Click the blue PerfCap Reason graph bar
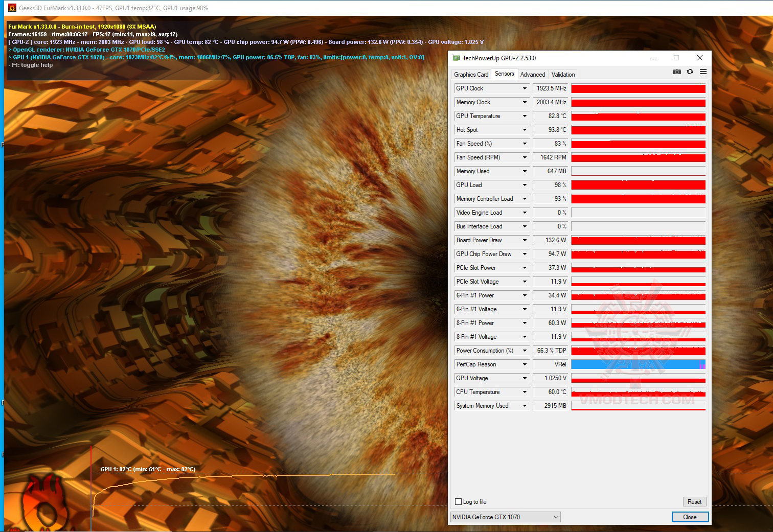This screenshot has height=532, width=773. 638,364
